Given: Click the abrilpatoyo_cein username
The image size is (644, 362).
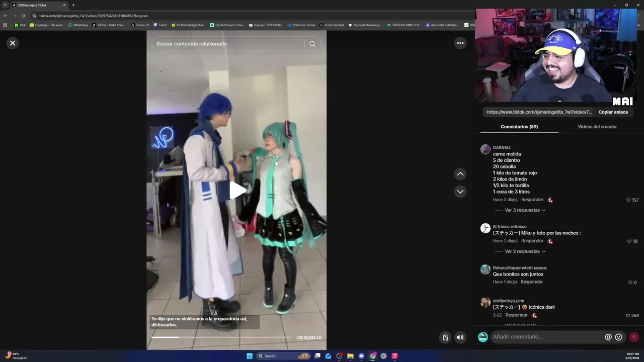Looking at the screenshot, I should pos(509,301).
